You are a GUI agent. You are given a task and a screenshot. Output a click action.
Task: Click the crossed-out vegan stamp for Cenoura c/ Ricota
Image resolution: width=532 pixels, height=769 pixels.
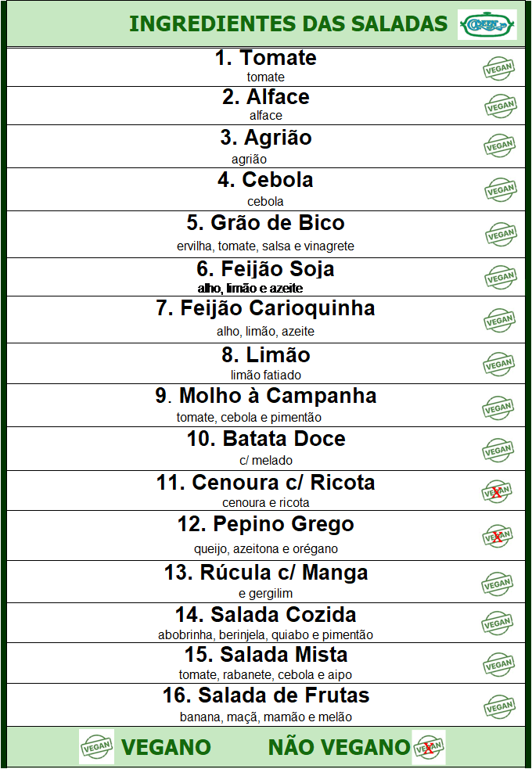498,491
